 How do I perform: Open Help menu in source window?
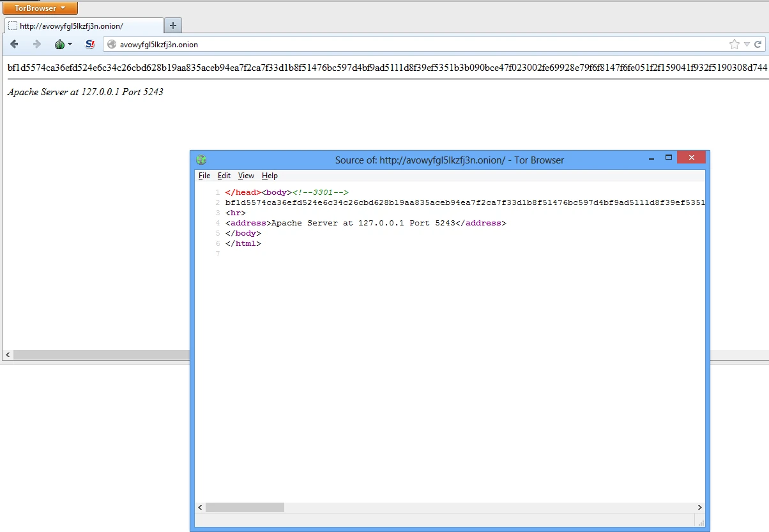point(270,176)
